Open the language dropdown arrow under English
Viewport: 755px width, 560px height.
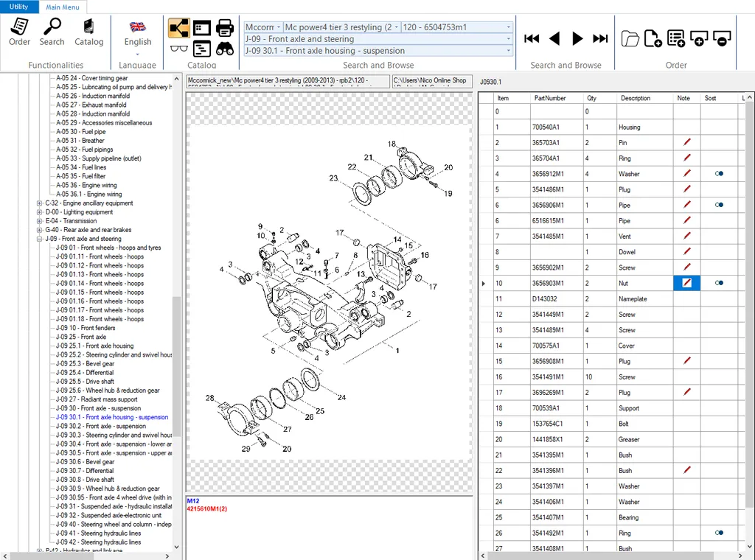[138, 54]
